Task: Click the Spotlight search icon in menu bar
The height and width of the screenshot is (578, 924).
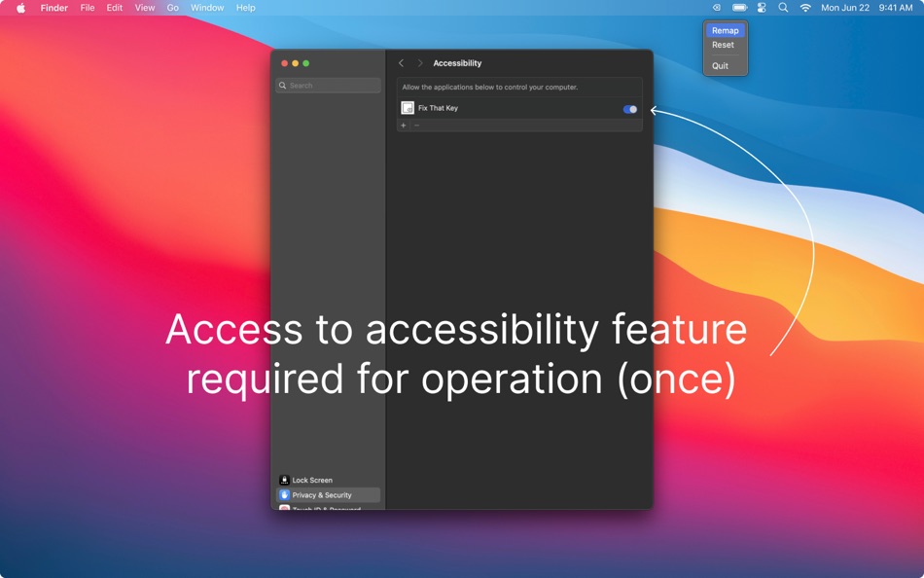Action: click(783, 8)
